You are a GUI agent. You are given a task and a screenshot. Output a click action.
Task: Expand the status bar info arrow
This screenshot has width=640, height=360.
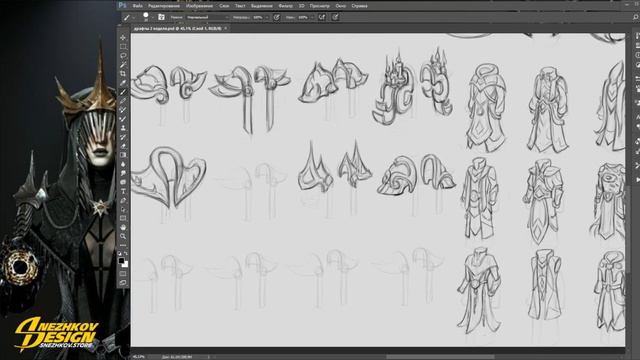pos(209,357)
